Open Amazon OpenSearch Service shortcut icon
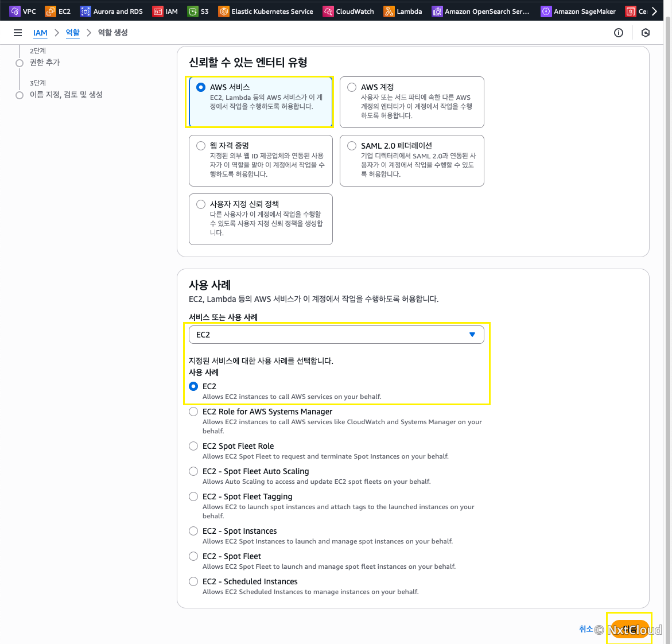The width and height of the screenshot is (672, 644). click(x=437, y=11)
